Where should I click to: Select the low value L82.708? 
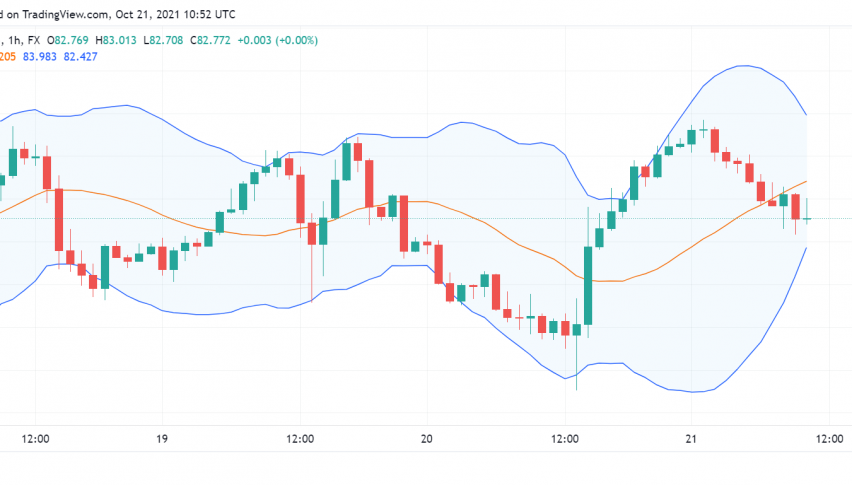(x=163, y=40)
